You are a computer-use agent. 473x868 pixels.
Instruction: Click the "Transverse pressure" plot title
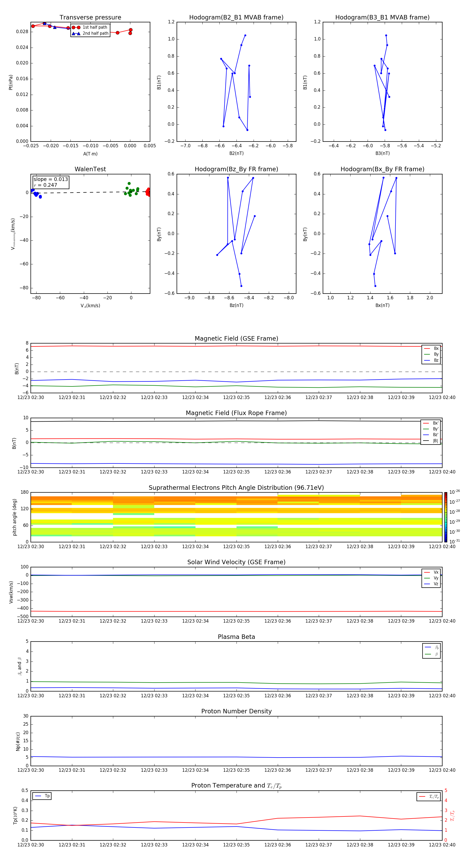[x=90, y=18]
